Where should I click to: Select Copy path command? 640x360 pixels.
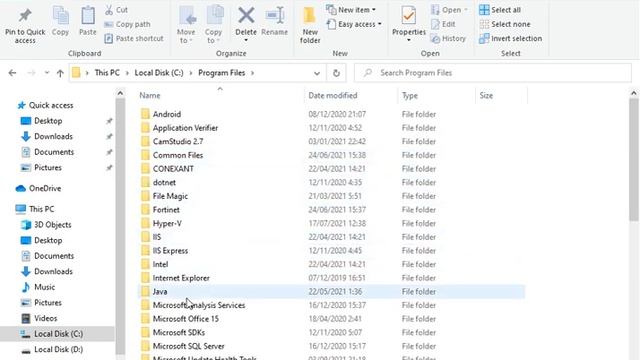point(127,24)
